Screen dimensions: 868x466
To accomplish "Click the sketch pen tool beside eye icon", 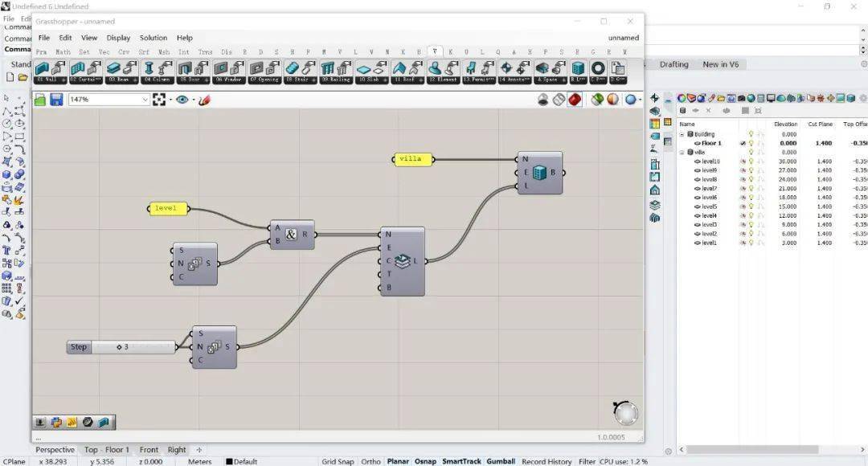I will tap(204, 100).
